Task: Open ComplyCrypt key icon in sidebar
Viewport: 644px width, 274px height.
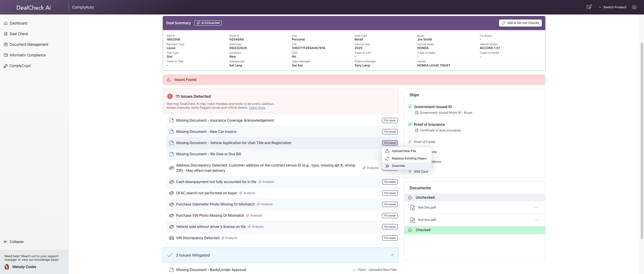Action: point(6,66)
